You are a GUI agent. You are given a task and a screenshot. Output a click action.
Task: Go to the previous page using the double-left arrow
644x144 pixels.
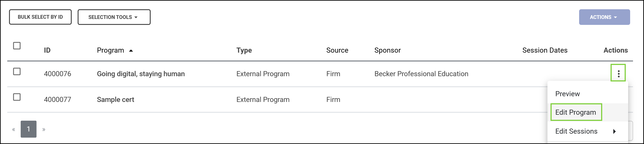click(x=13, y=129)
